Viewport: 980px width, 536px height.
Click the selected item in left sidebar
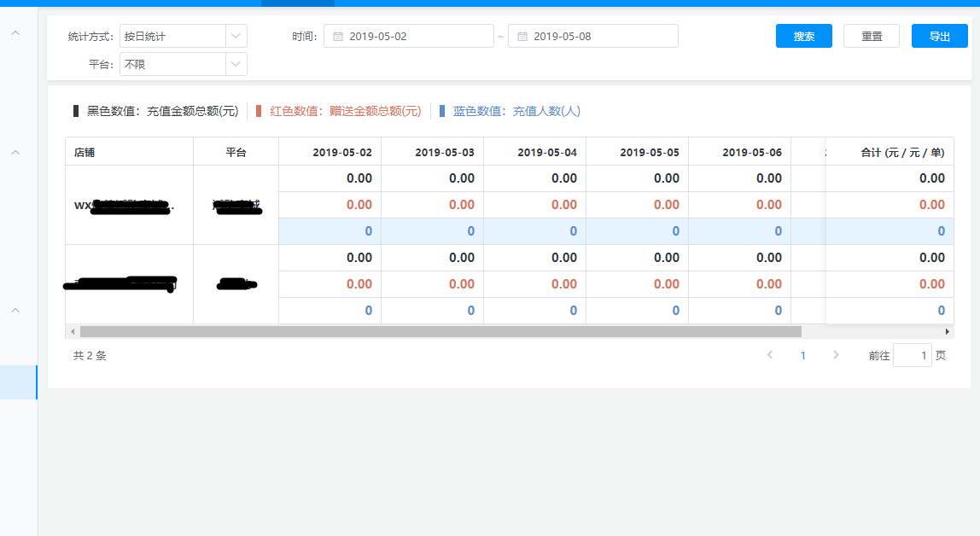[19, 382]
